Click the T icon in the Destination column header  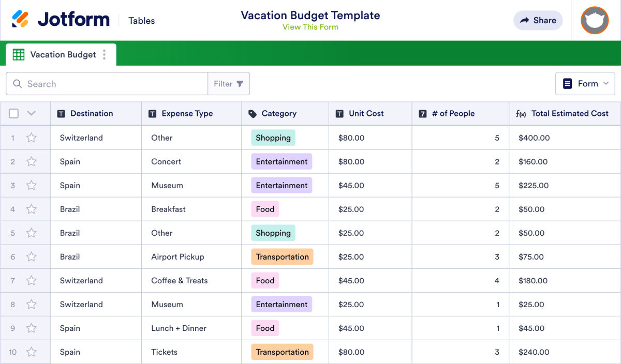[61, 113]
